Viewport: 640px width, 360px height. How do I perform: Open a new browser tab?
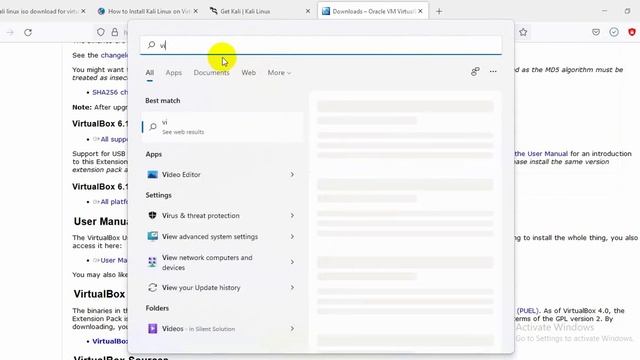coord(439,11)
